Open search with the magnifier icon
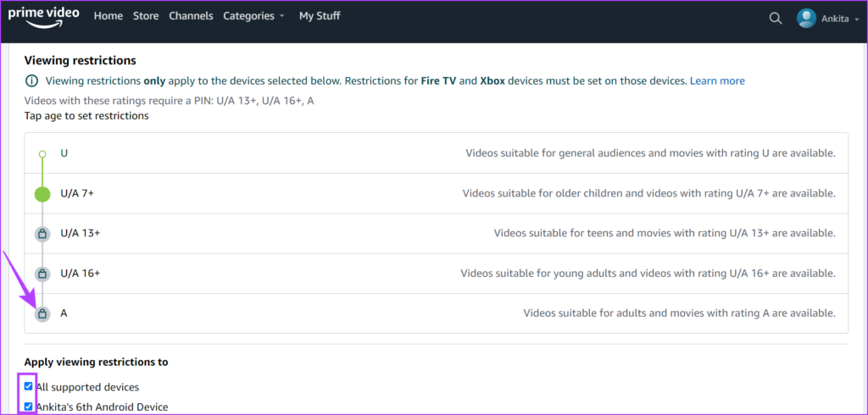 [x=775, y=18]
